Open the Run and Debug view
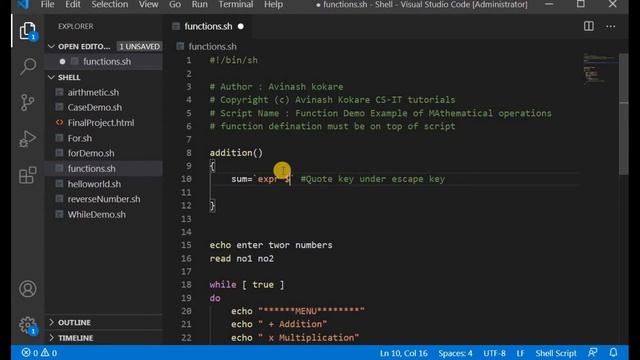 click(27, 139)
